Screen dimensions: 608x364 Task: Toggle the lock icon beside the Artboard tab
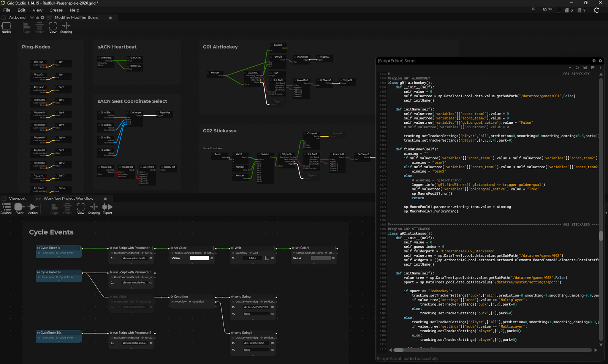point(37,17)
